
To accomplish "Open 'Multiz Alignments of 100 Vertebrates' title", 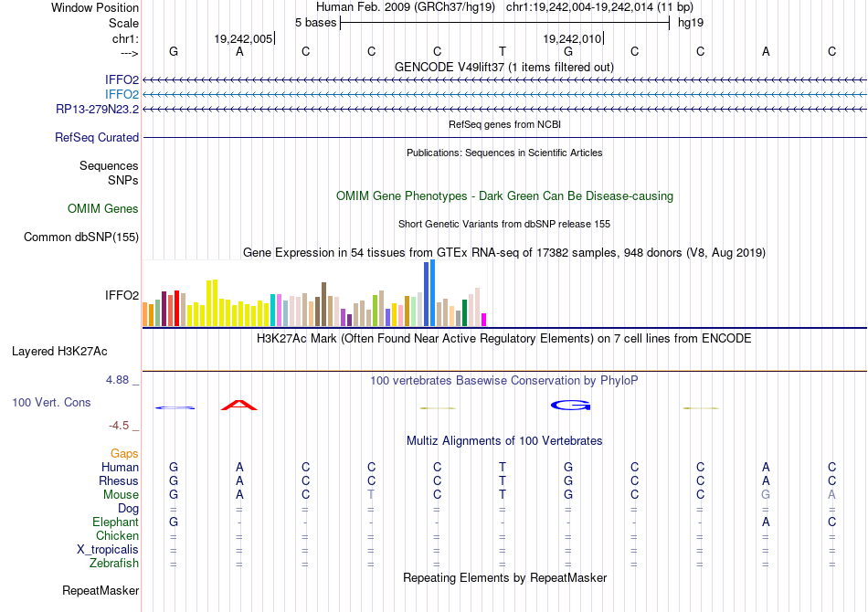I will pyautogui.click(x=504, y=441).
